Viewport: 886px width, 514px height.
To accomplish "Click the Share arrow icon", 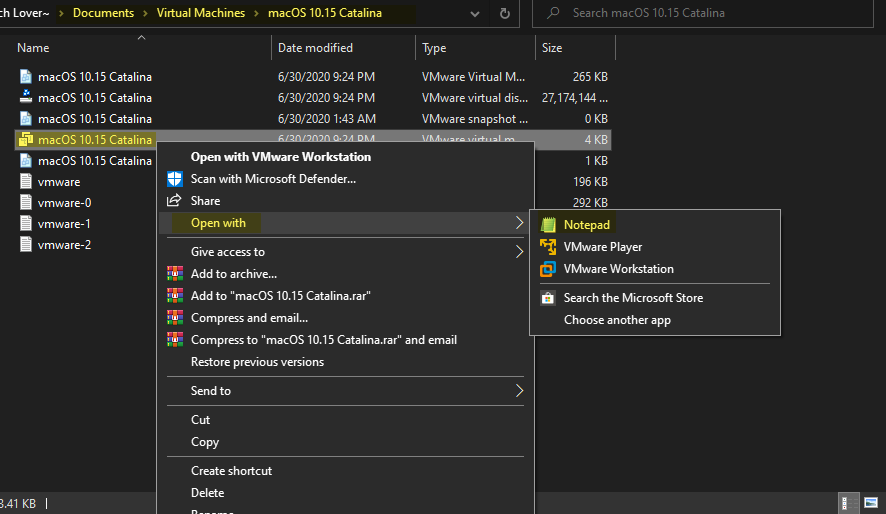I will click(x=174, y=201).
